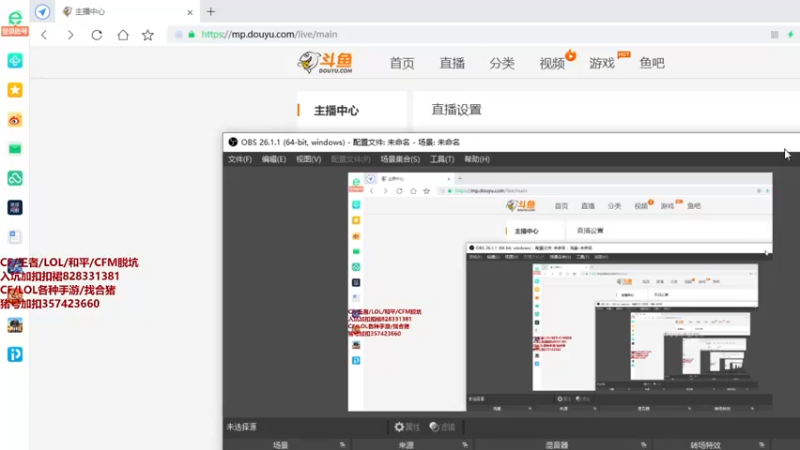Image resolution: width=800 pixels, height=450 pixels.
Task: Click the browser back arrow
Action: pyautogui.click(x=44, y=35)
